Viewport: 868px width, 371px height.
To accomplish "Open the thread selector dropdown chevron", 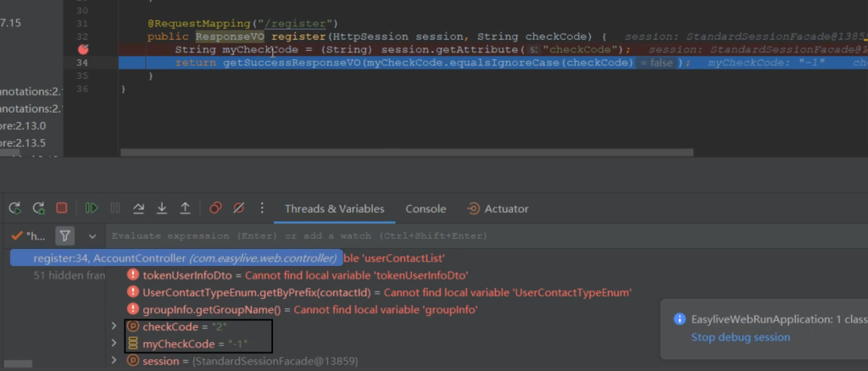I will click(x=92, y=235).
